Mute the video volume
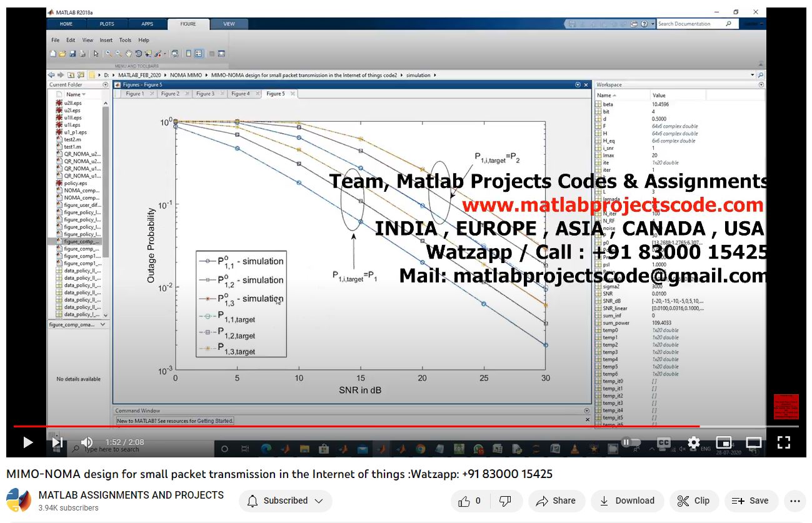812x523 pixels. pyautogui.click(x=87, y=442)
